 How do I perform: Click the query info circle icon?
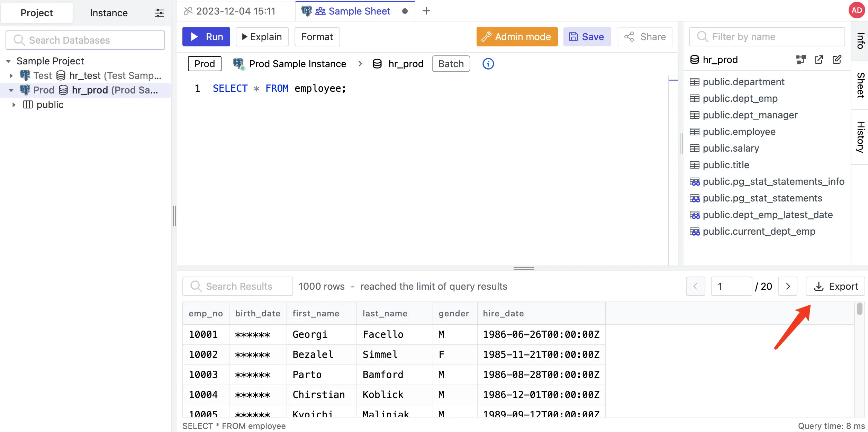[x=488, y=64]
